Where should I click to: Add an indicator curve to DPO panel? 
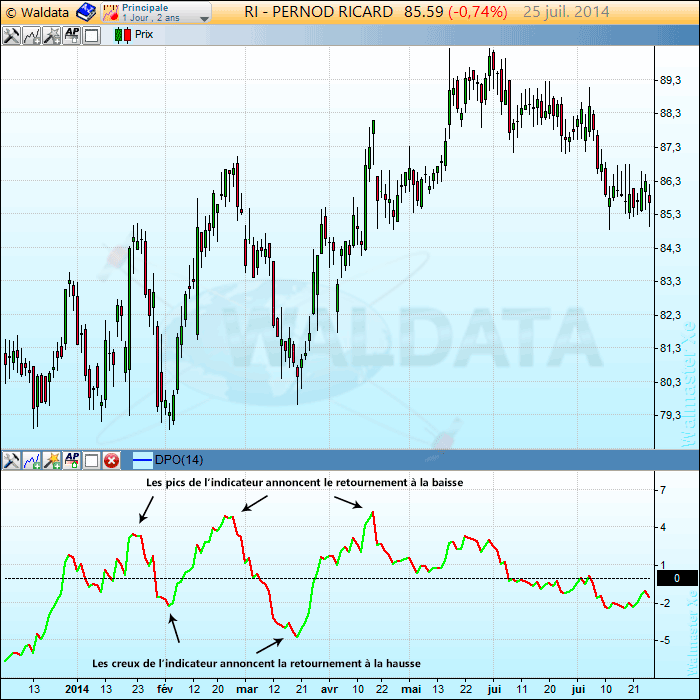click(31, 460)
